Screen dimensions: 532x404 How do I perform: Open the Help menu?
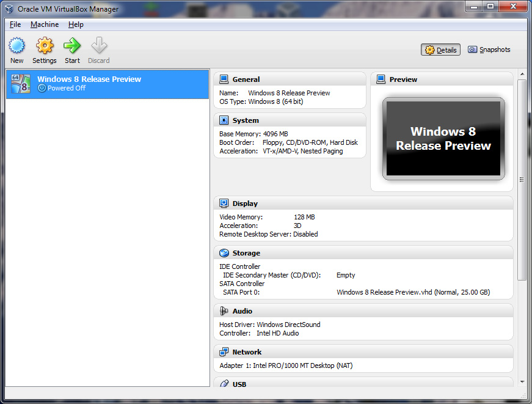point(76,24)
